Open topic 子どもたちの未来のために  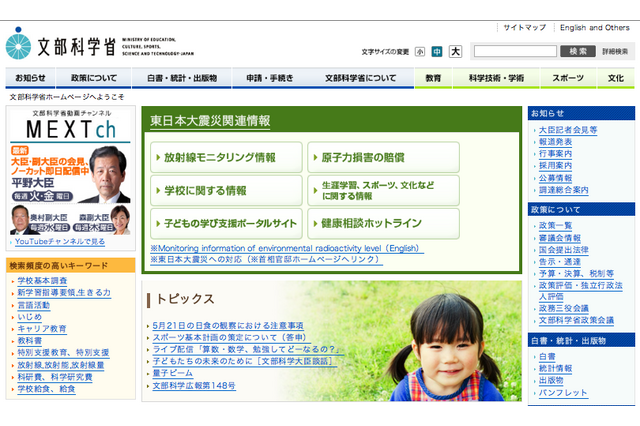click(244, 361)
